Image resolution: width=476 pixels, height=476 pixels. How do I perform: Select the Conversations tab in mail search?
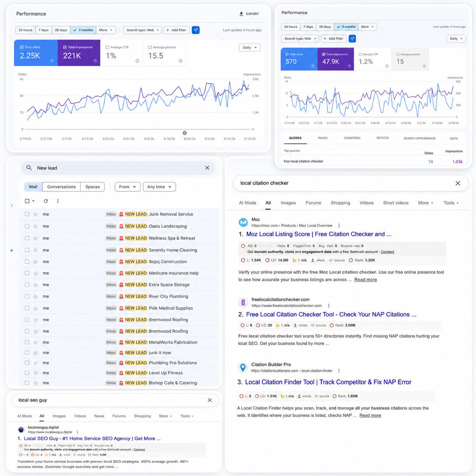(61, 187)
